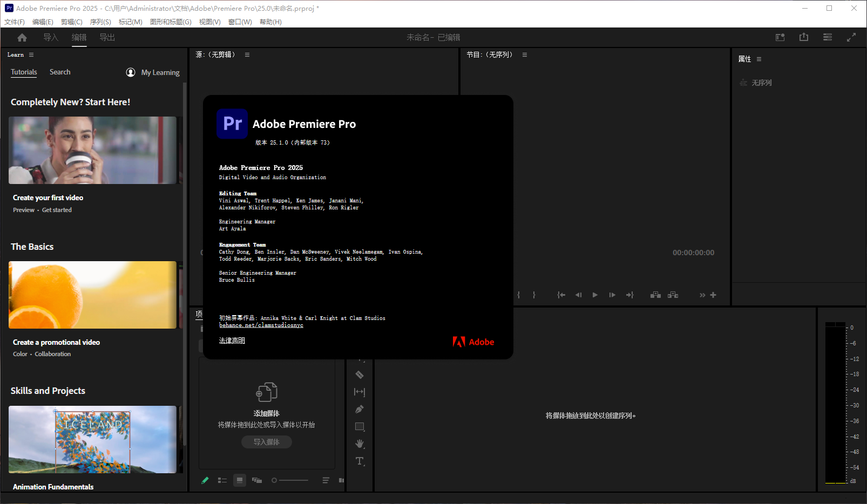Toggle project writable green pencil icon

tap(205, 480)
